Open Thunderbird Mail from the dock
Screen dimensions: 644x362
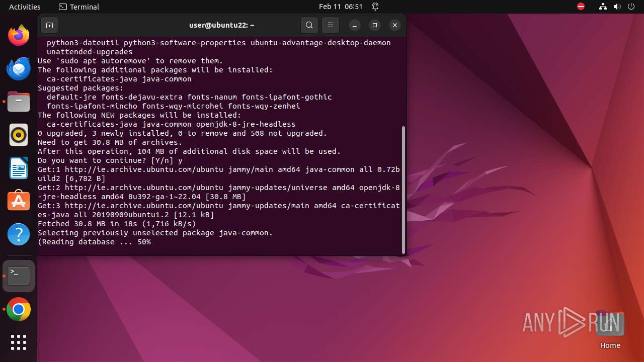pyautogui.click(x=19, y=68)
